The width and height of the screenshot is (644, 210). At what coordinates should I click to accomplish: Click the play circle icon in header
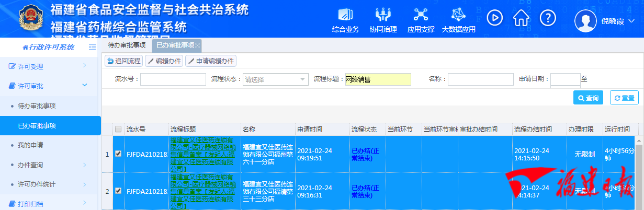tap(494, 18)
